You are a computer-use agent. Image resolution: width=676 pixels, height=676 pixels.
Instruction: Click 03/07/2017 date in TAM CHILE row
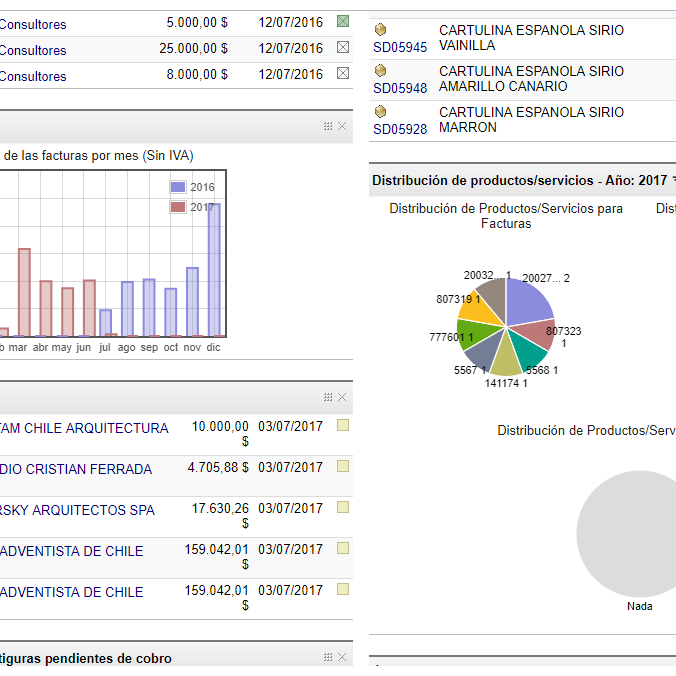(x=290, y=426)
